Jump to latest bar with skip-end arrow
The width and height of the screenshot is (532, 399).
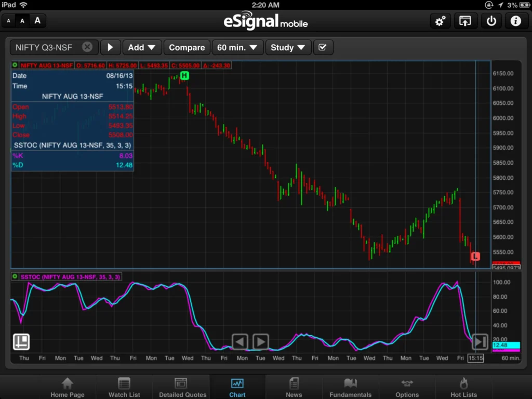(x=480, y=342)
